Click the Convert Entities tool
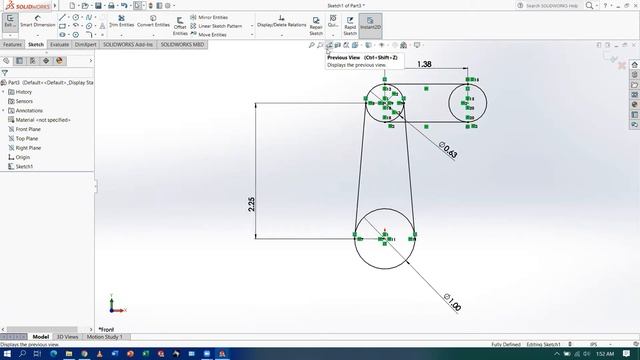This screenshot has width=640, height=360. [153, 21]
